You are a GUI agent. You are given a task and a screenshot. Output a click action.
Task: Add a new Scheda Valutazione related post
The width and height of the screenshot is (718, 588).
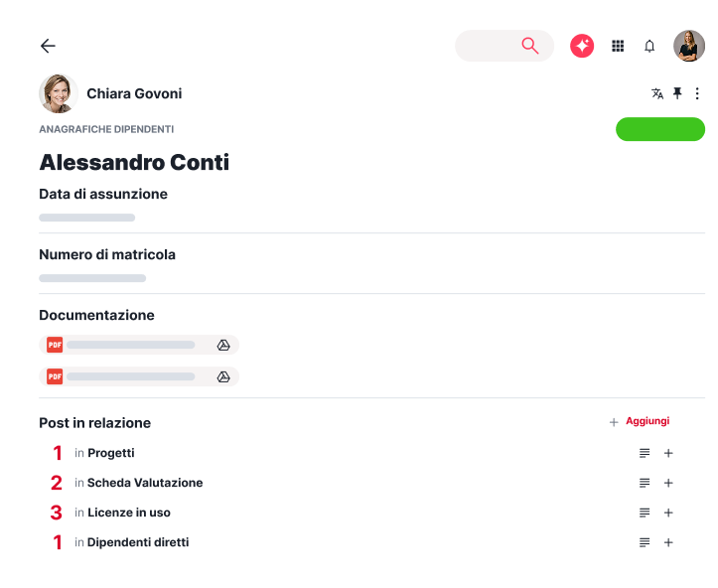[668, 483]
